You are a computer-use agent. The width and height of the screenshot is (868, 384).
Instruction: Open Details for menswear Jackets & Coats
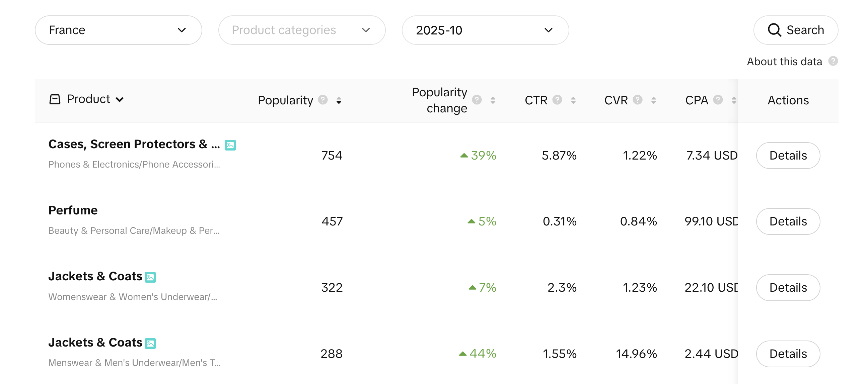coord(788,354)
